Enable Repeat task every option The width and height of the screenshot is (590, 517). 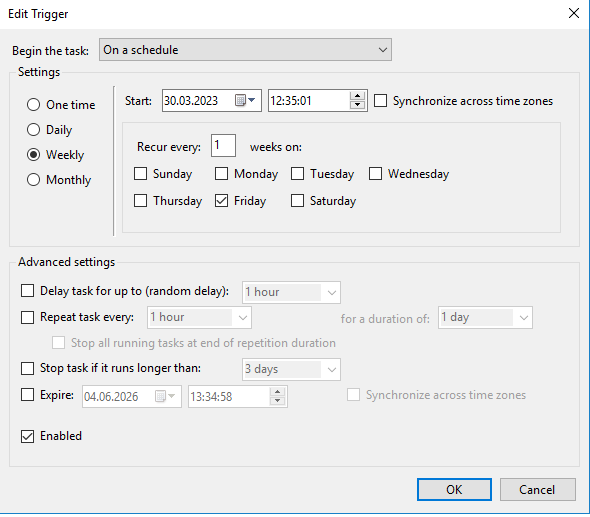click(27, 317)
